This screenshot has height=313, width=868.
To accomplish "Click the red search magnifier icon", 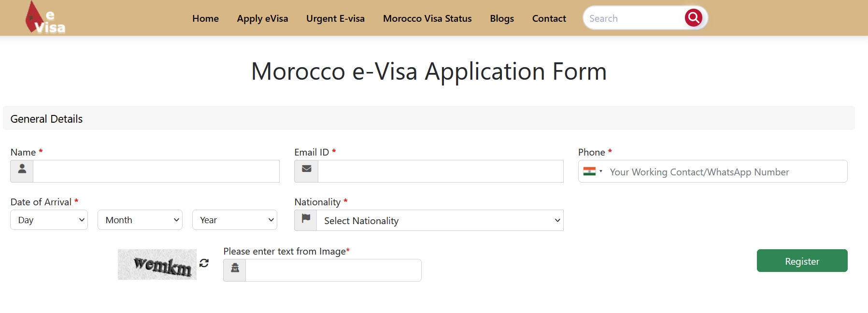I will 693,18.
